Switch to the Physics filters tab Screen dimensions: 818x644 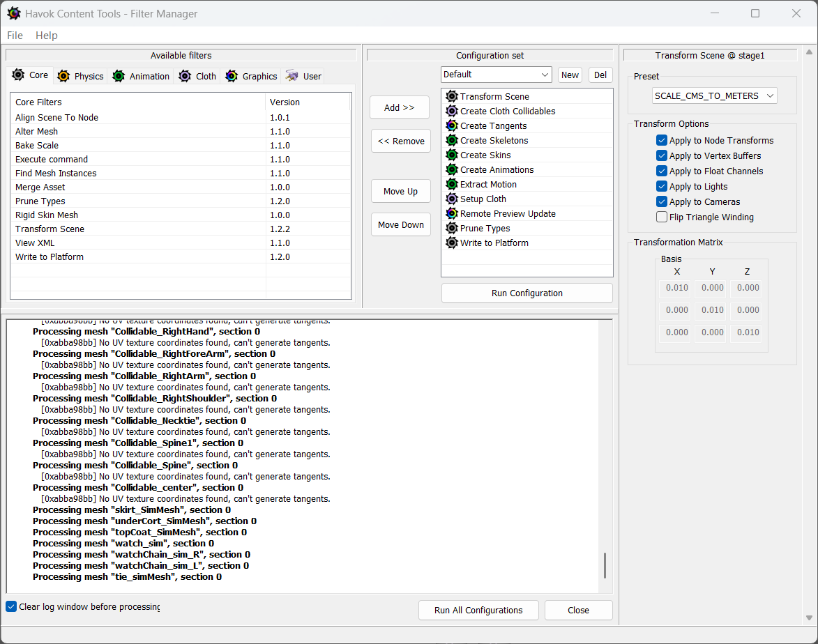pyautogui.click(x=80, y=76)
